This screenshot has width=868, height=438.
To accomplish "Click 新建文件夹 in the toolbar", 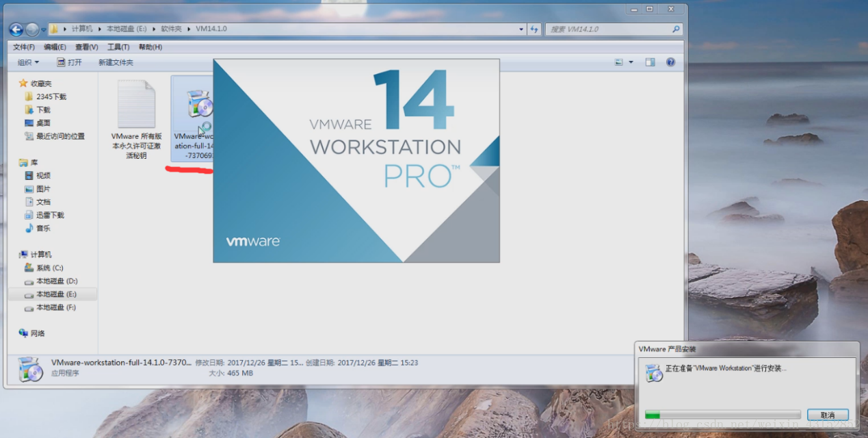I will [116, 62].
